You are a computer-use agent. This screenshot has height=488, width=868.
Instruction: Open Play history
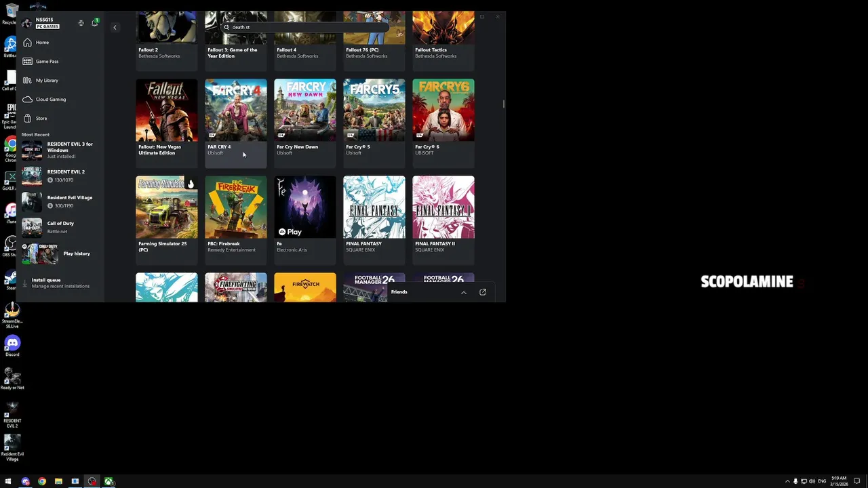click(x=61, y=253)
